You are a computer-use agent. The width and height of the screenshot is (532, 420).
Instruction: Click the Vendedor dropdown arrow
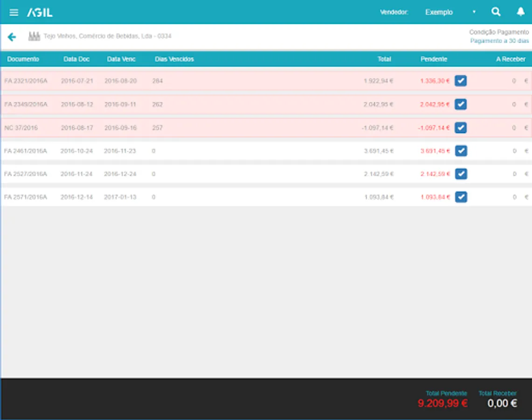[474, 12]
